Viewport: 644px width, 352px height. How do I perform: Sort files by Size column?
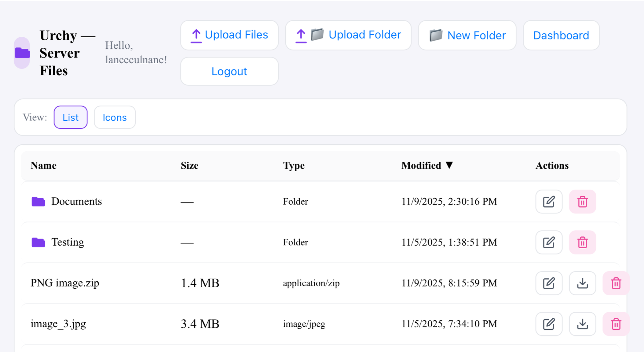point(189,165)
